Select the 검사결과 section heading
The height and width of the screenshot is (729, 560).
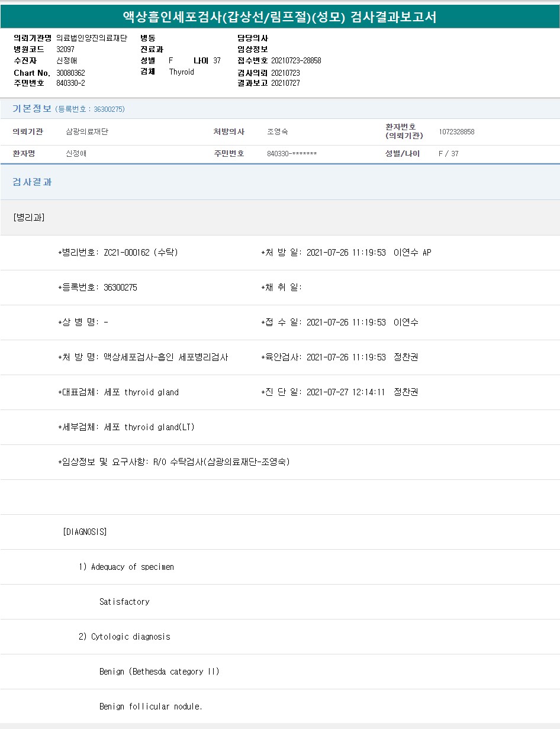click(33, 182)
